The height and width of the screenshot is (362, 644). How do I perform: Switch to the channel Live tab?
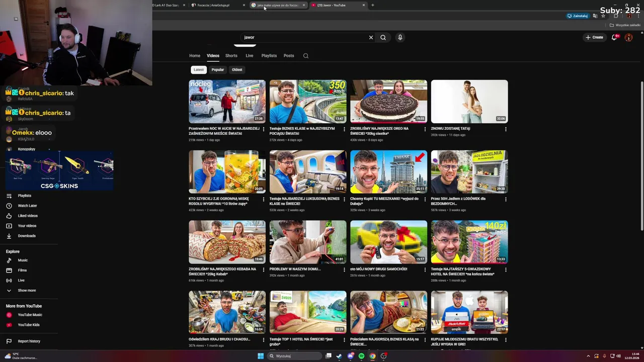click(249, 56)
